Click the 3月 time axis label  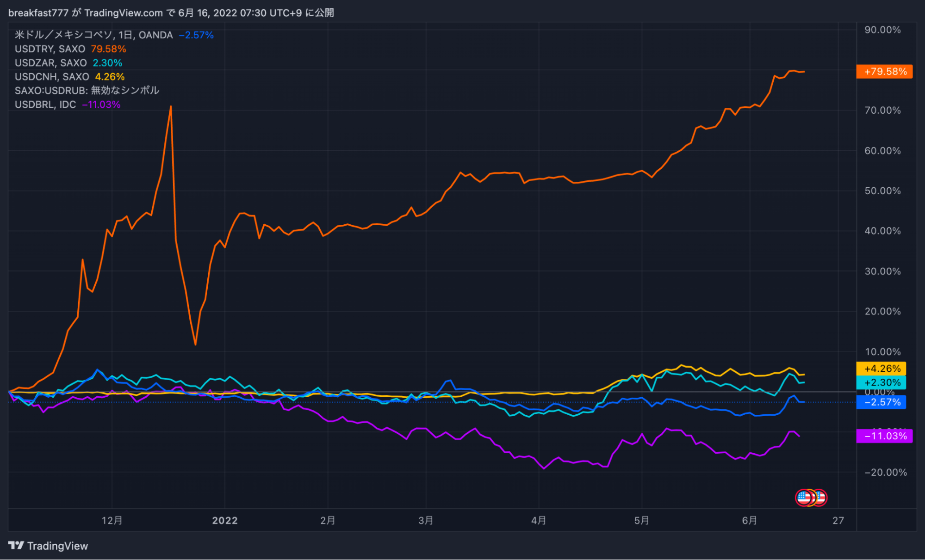[426, 521]
